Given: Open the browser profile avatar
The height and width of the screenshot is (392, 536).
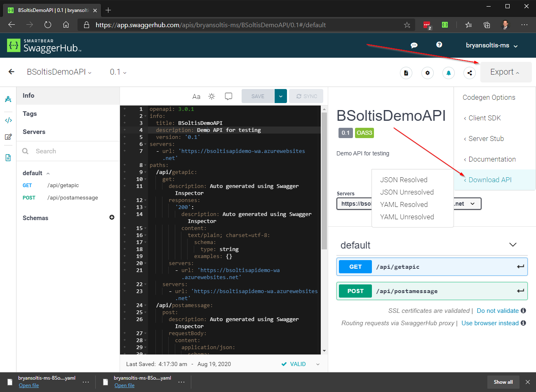Looking at the screenshot, I should coord(505,25).
